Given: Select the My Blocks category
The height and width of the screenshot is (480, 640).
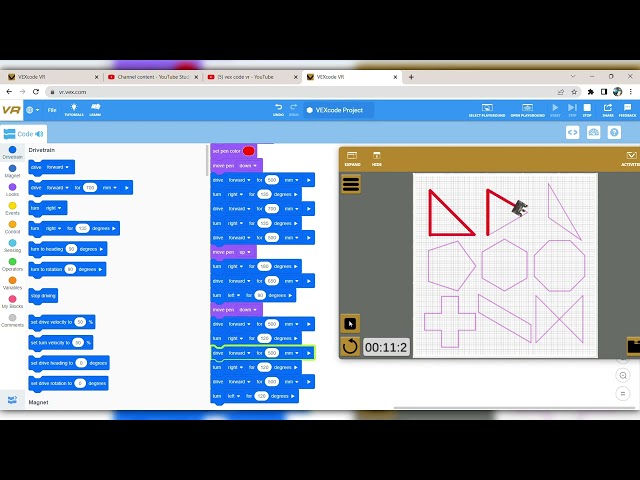Looking at the screenshot, I should coord(12,302).
